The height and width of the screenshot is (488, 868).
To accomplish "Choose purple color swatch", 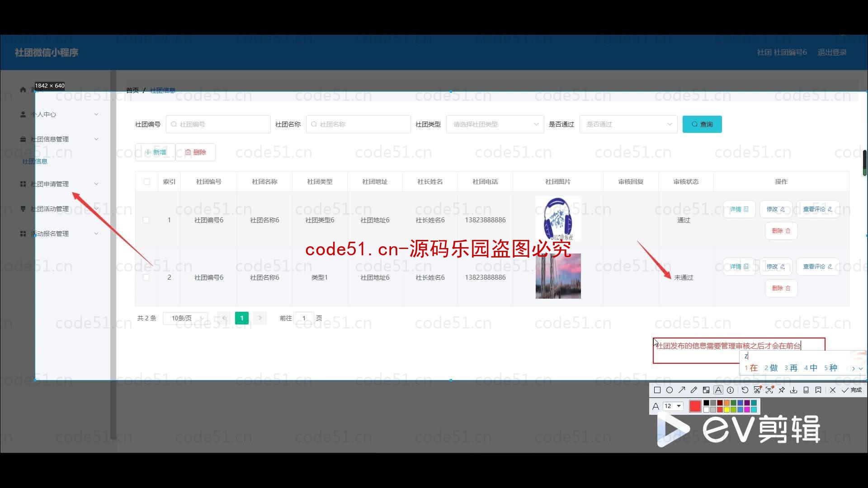I will [x=747, y=403].
